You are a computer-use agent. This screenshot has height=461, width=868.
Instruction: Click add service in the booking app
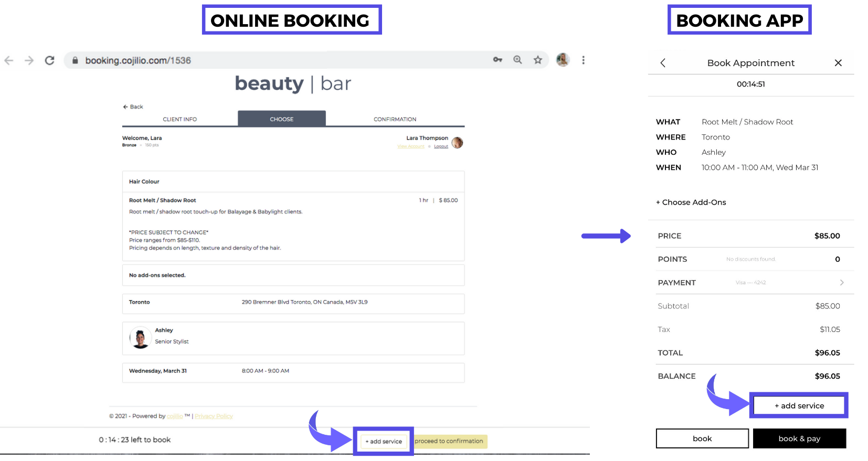click(799, 405)
